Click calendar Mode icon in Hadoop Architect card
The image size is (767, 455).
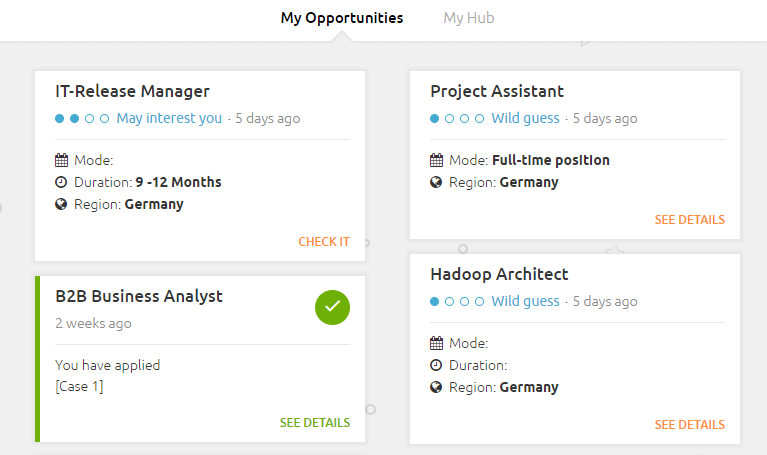click(x=436, y=343)
